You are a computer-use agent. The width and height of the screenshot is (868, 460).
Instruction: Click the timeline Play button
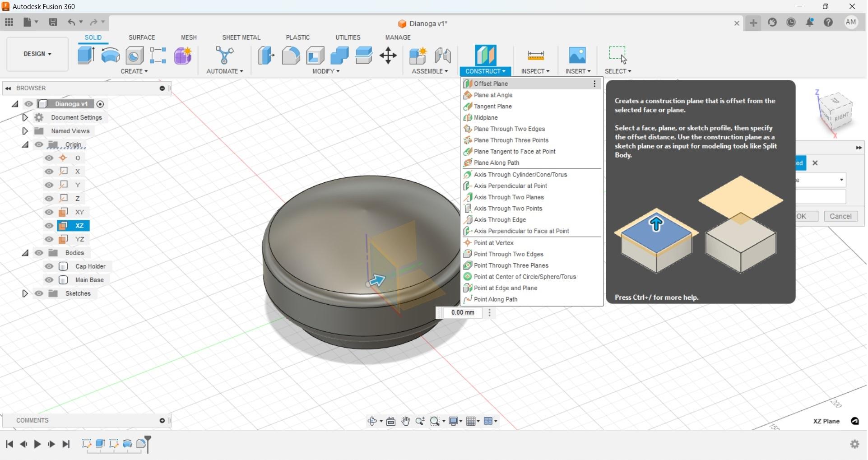(37, 444)
